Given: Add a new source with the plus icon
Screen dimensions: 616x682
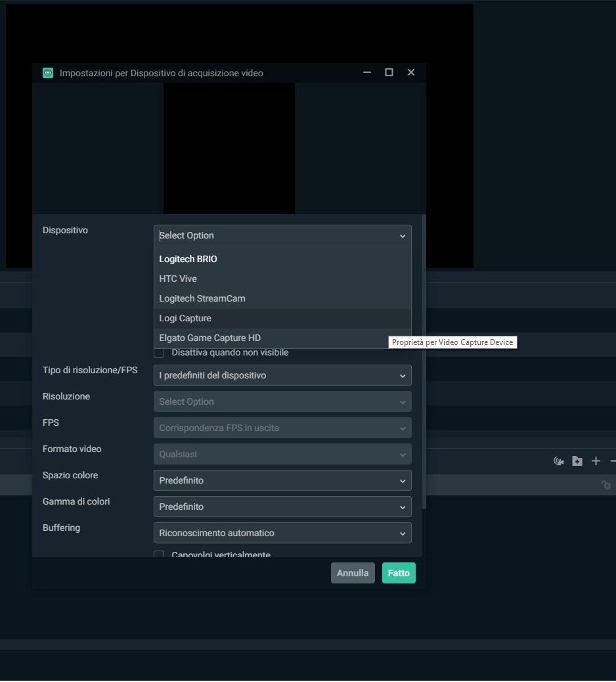Looking at the screenshot, I should tap(596, 461).
